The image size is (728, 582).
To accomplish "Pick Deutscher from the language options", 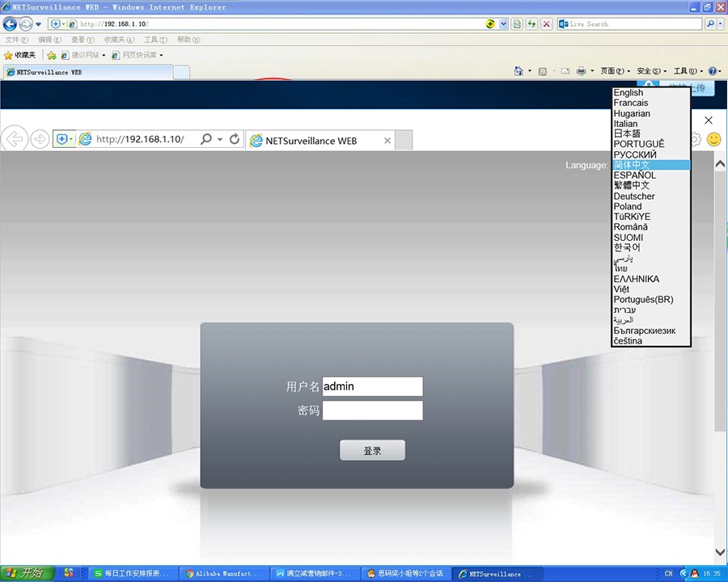I will (634, 196).
